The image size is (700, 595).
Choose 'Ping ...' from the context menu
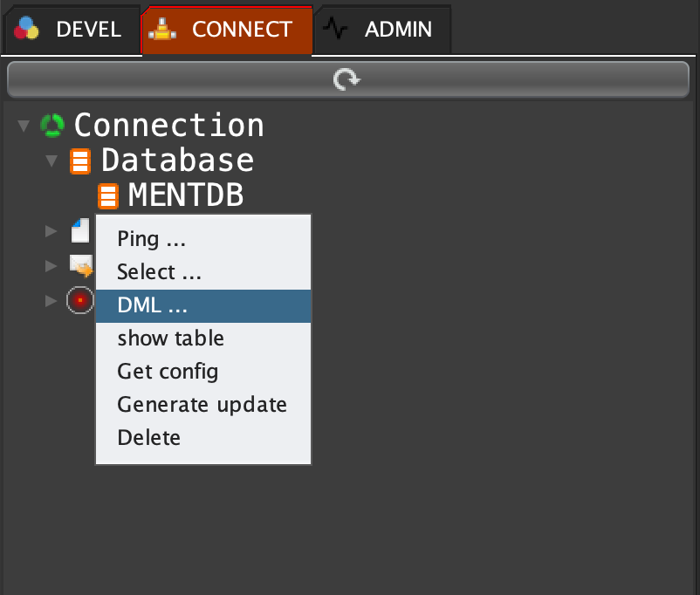point(151,239)
